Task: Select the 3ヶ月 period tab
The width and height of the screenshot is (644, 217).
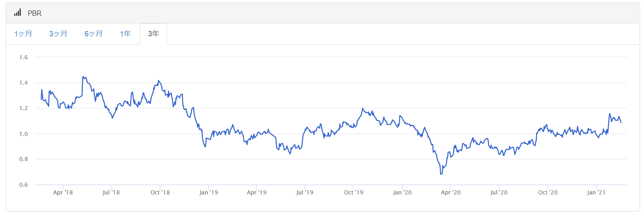Action: (58, 34)
